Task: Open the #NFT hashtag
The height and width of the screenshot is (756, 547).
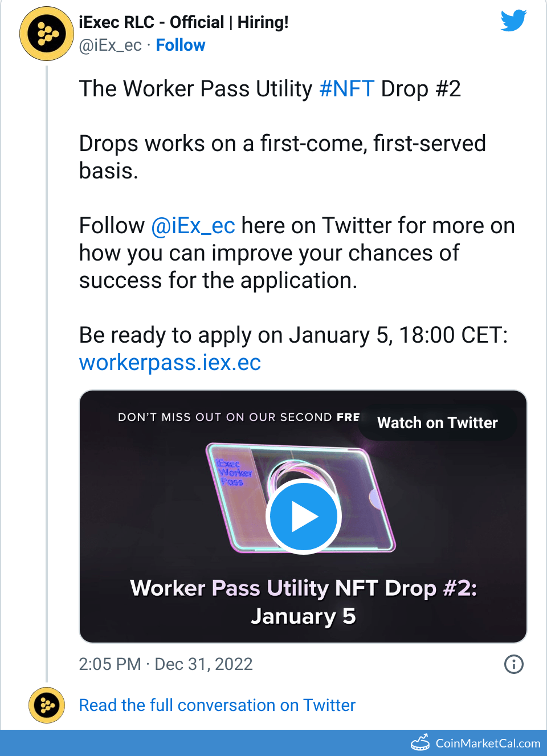Action: point(347,89)
